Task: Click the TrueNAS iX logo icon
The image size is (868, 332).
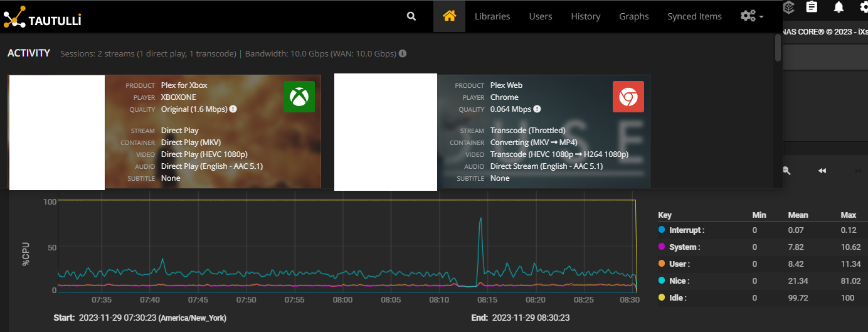Action: (x=789, y=7)
